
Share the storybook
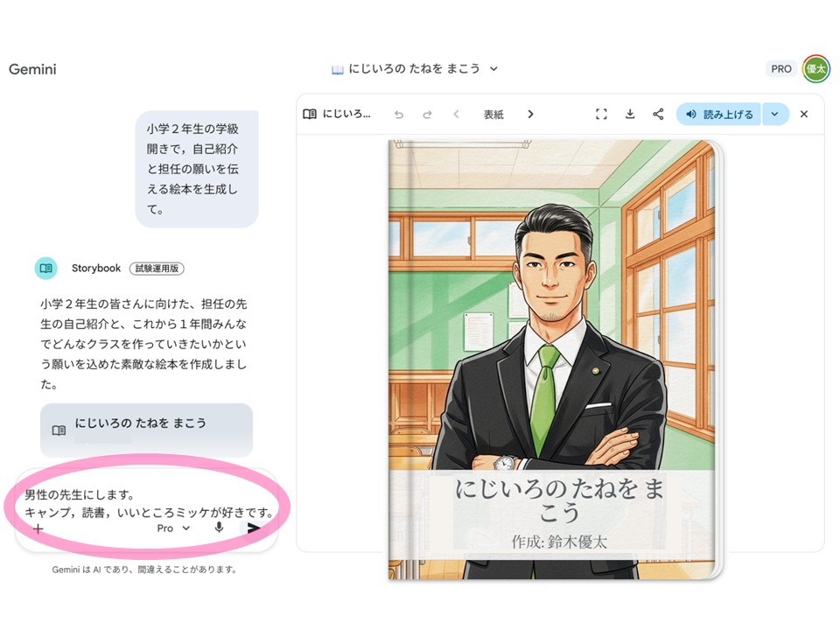pyautogui.click(x=658, y=114)
